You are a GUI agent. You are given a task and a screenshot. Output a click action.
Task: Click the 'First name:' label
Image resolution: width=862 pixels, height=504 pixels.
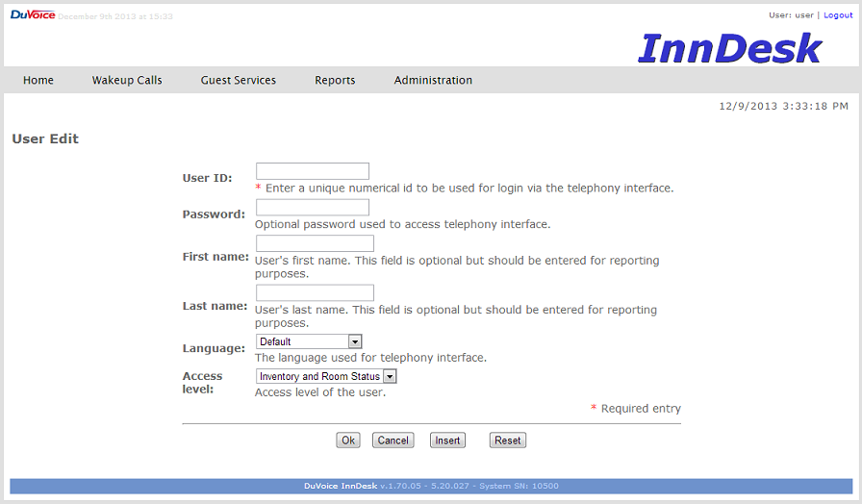click(215, 257)
